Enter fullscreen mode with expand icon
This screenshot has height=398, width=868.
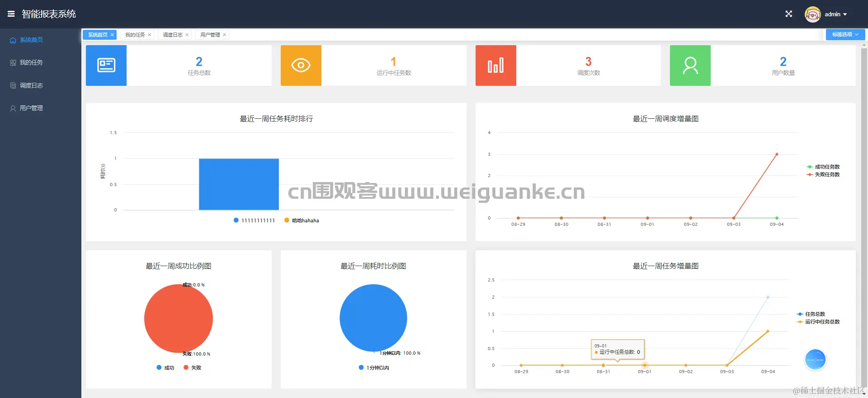click(789, 14)
